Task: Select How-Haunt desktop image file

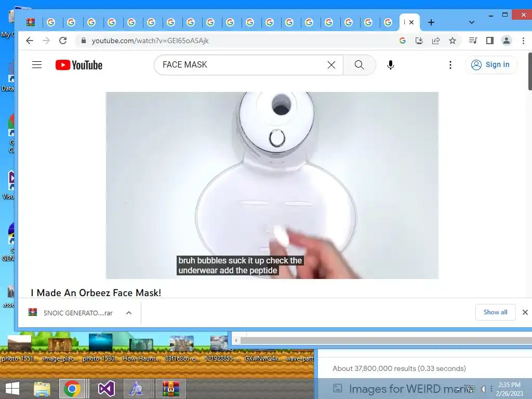Action: click(141, 350)
